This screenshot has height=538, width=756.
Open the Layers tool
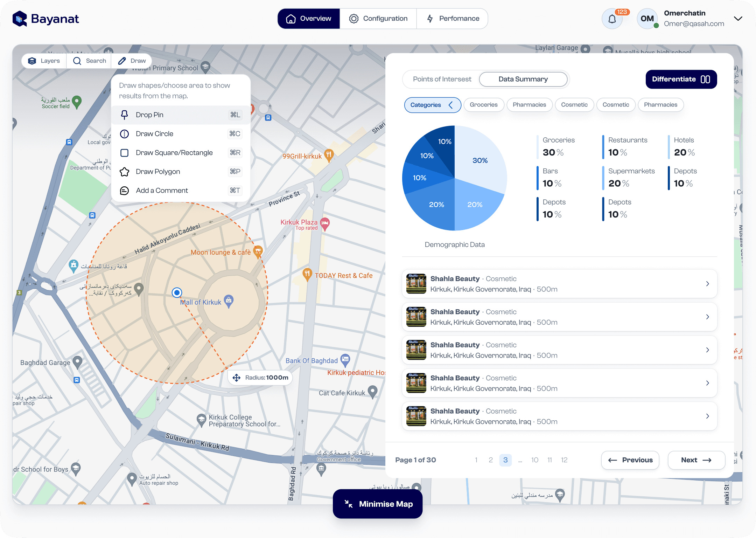tap(44, 61)
